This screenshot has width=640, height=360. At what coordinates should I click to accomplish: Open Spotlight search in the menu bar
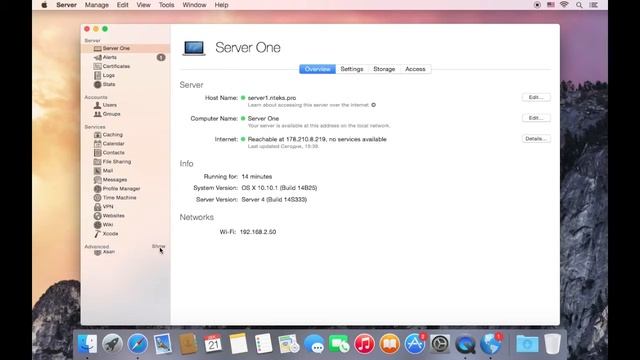(x=579, y=5)
